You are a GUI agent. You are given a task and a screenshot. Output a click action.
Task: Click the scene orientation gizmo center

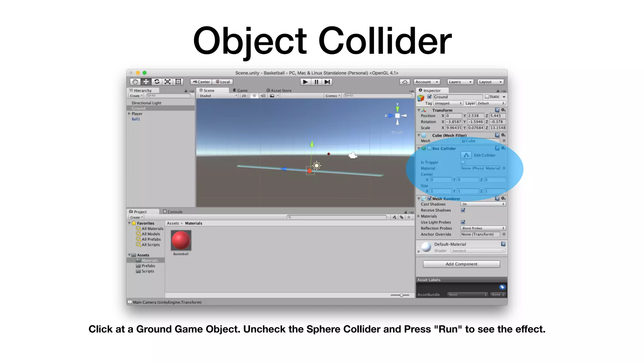tap(397, 116)
